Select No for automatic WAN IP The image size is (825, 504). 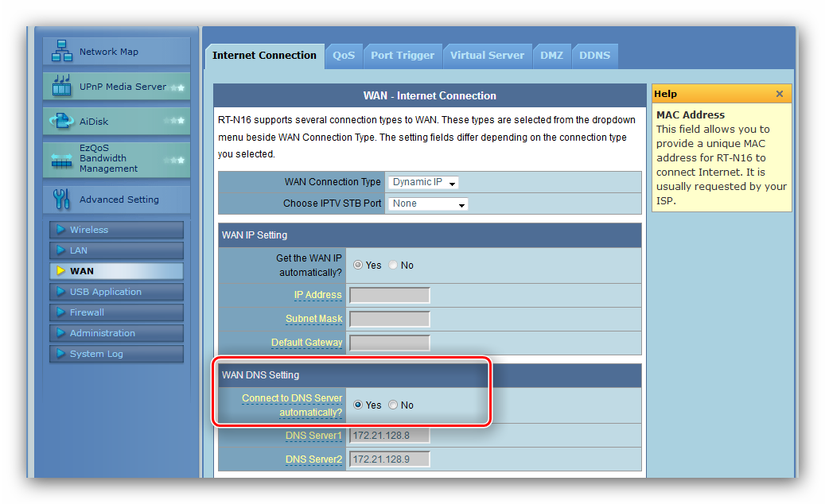(x=394, y=266)
